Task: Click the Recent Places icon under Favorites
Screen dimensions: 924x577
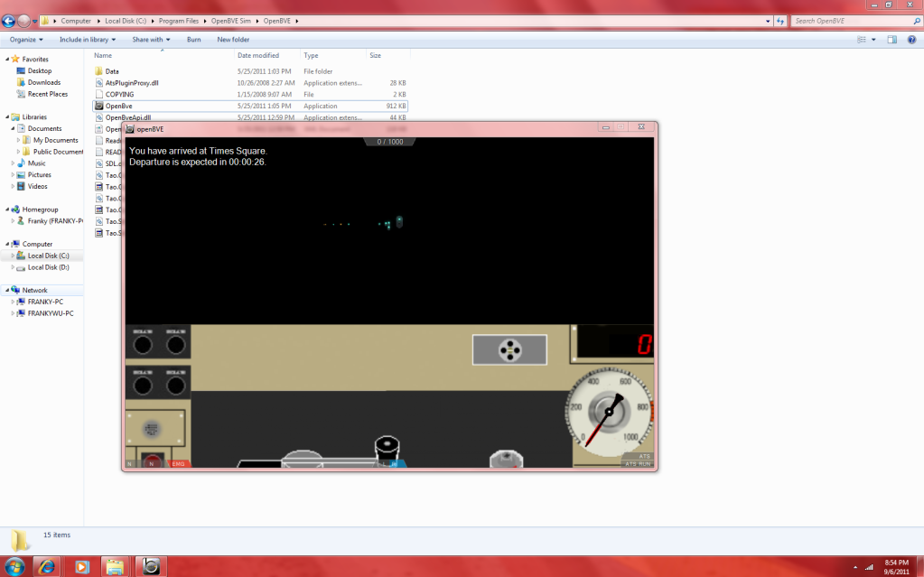Action: tap(21, 94)
